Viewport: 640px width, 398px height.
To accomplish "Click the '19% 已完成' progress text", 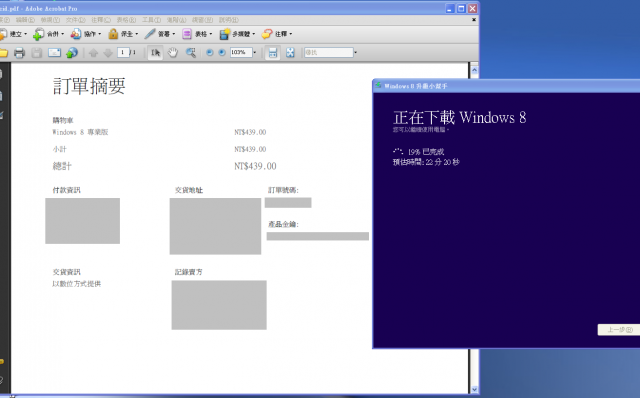I will coord(426,152).
